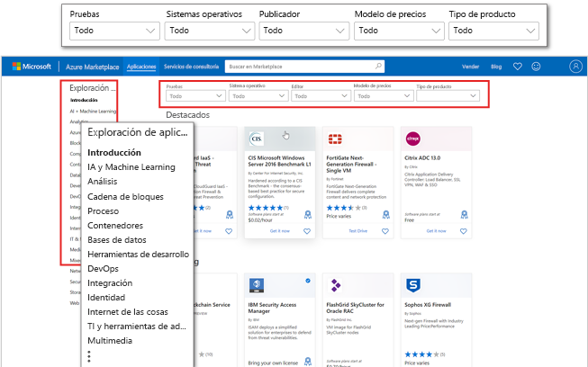Select Contenedores category
The height and width of the screenshot is (367, 588).
tap(115, 226)
